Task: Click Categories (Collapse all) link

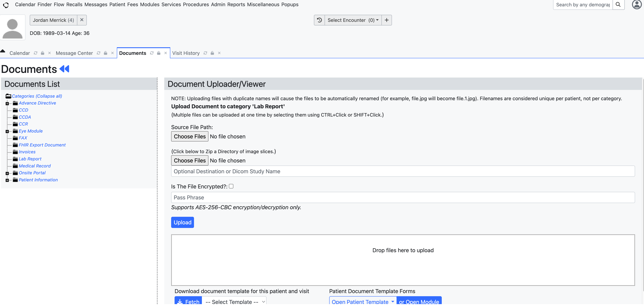Action: click(x=37, y=96)
